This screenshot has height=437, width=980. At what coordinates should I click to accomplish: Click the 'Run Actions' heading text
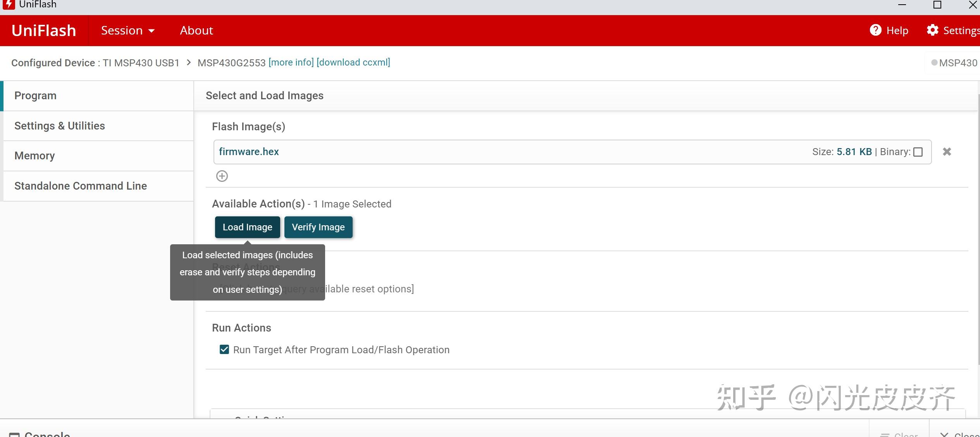point(241,328)
